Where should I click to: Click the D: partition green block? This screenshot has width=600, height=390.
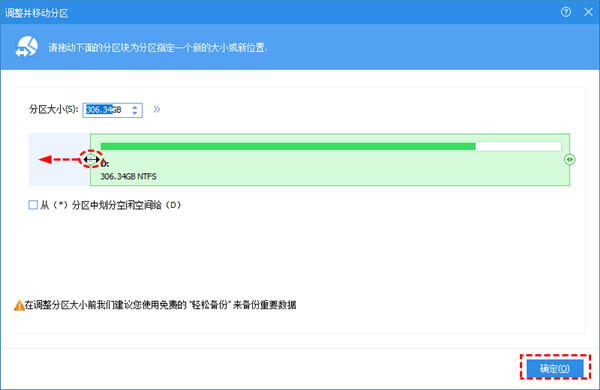coord(330,160)
